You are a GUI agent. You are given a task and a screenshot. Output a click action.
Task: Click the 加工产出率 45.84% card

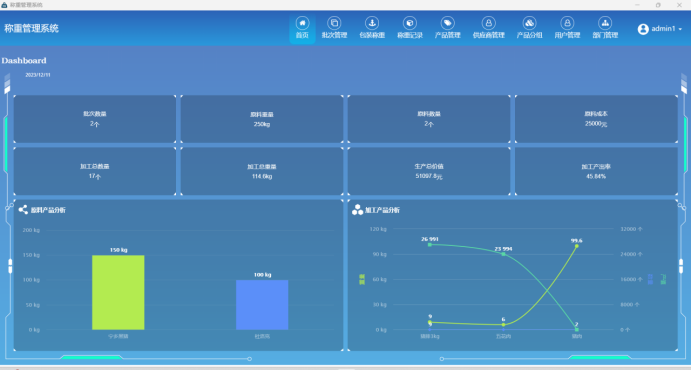(596, 171)
